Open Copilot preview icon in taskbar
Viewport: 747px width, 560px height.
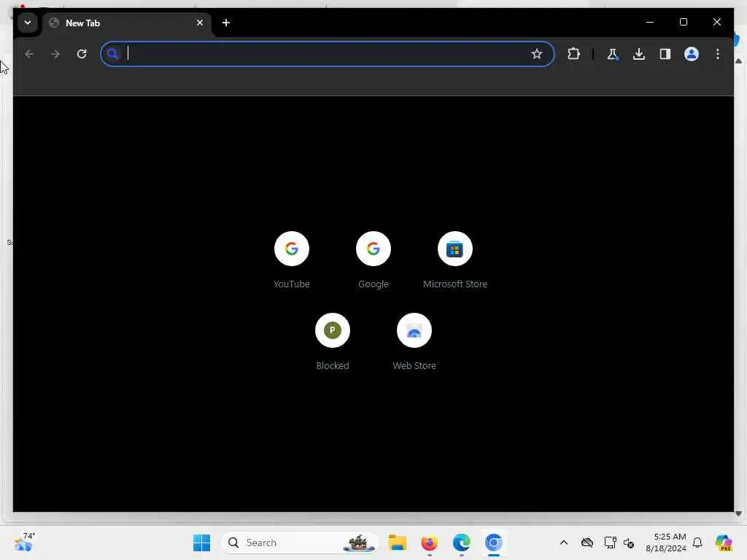click(x=724, y=542)
